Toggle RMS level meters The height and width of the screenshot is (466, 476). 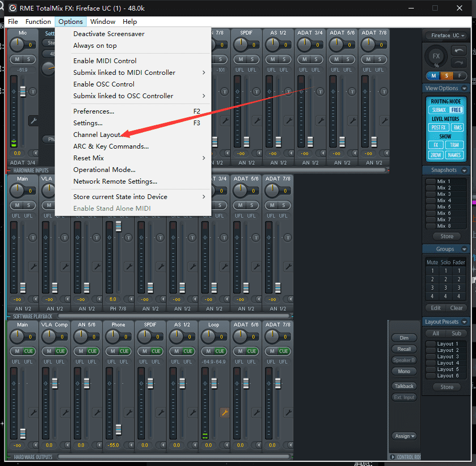(457, 128)
